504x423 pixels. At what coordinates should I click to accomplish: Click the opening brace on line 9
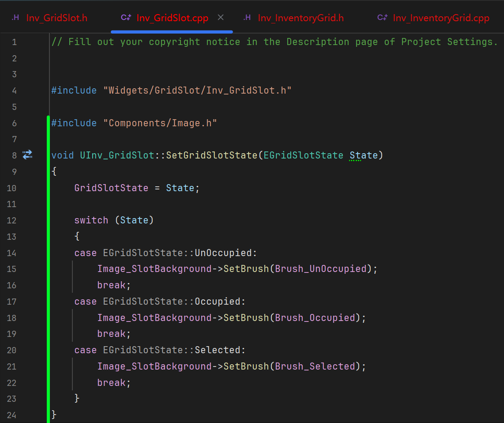click(x=54, y=171)
